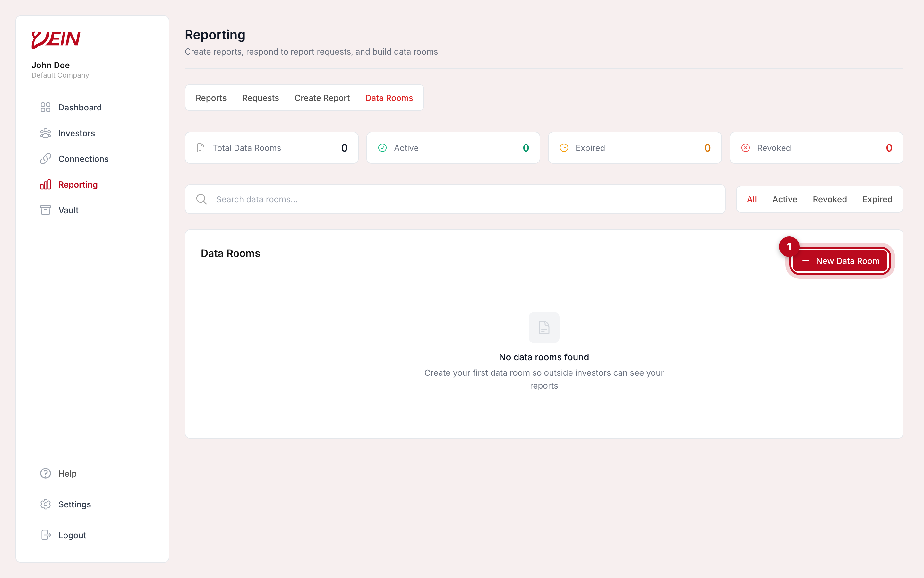Screen dimensions: 924x578
Task: Click the Revoked stat card count
Action: pos(889,148)
